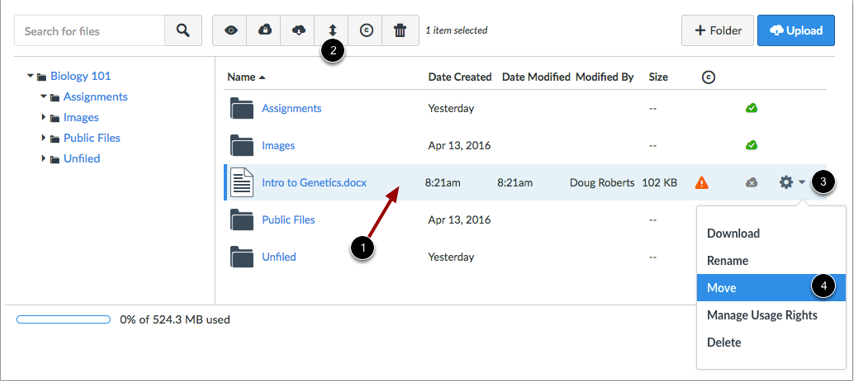854x381 pixels.
Task: Click the download cloud toolbar icon
Action: tap(298, 30)
